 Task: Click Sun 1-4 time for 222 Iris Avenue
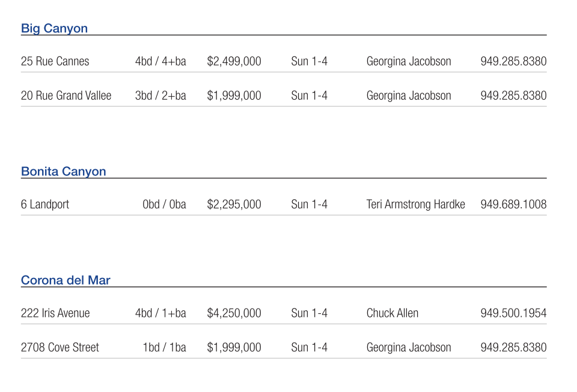309,313
